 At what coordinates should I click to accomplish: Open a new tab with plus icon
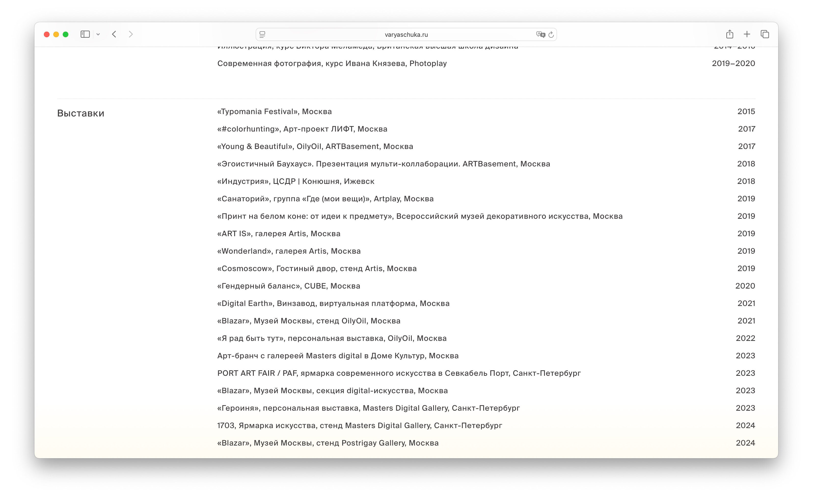click(x=747, y=34)
